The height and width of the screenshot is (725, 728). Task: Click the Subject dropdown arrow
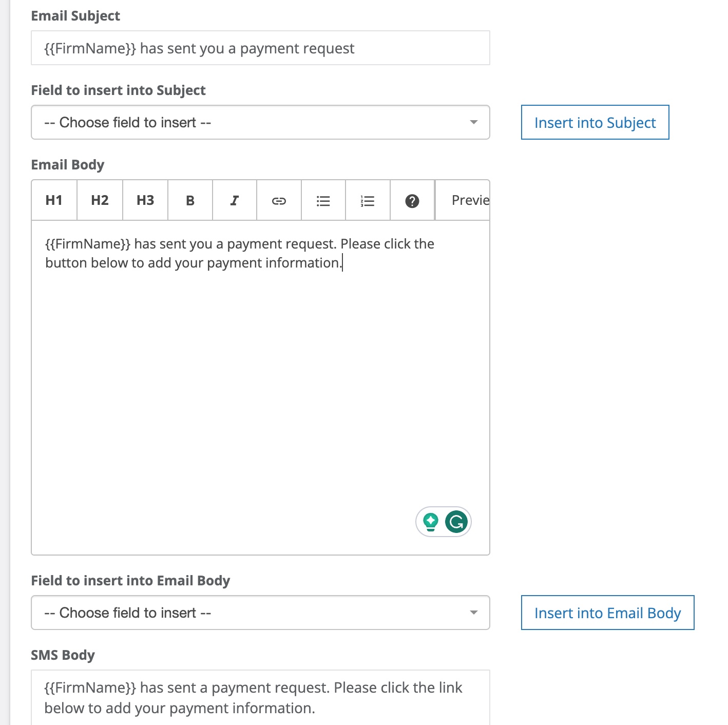473,122
